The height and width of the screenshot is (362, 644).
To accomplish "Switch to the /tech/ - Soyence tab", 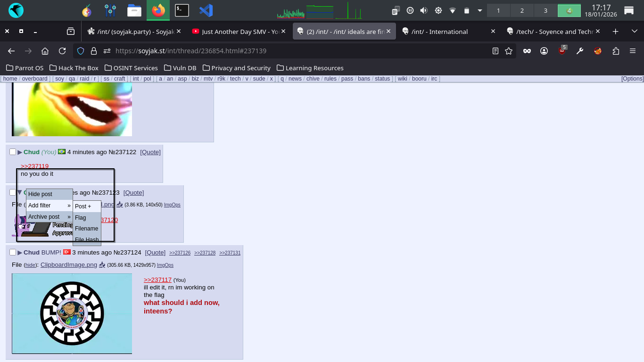I will pos(554,32).
